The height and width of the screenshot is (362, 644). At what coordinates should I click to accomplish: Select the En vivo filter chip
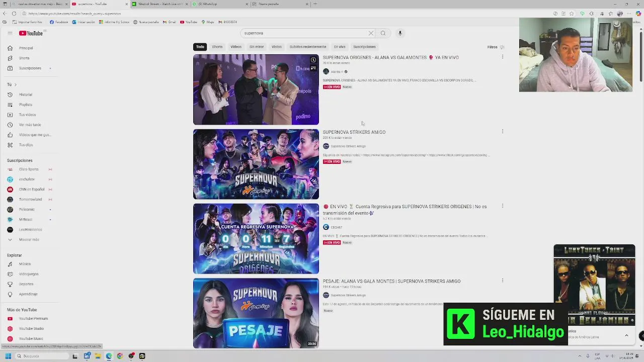coord(340,47)
